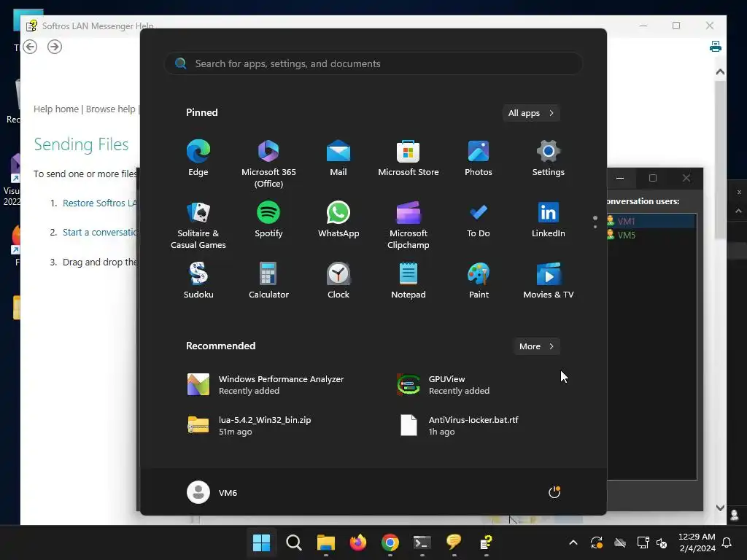This screenshot has width=747, height=560.
Task: Open the To Do app
Action: (479, 219)
